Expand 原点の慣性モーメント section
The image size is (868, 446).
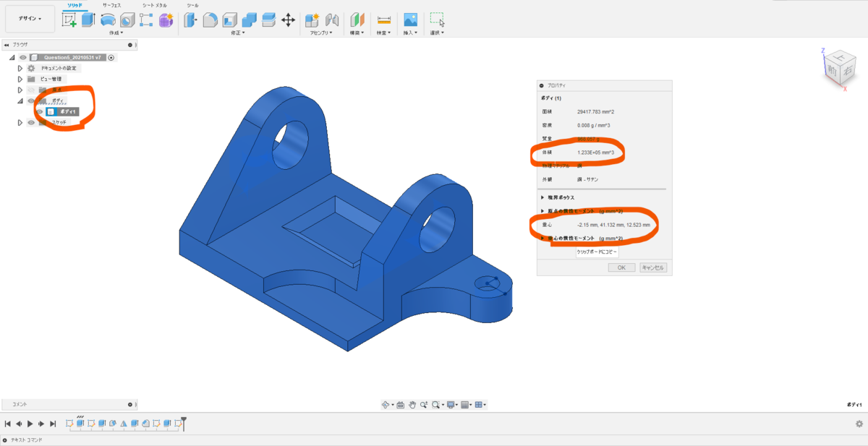click(543, 211)
